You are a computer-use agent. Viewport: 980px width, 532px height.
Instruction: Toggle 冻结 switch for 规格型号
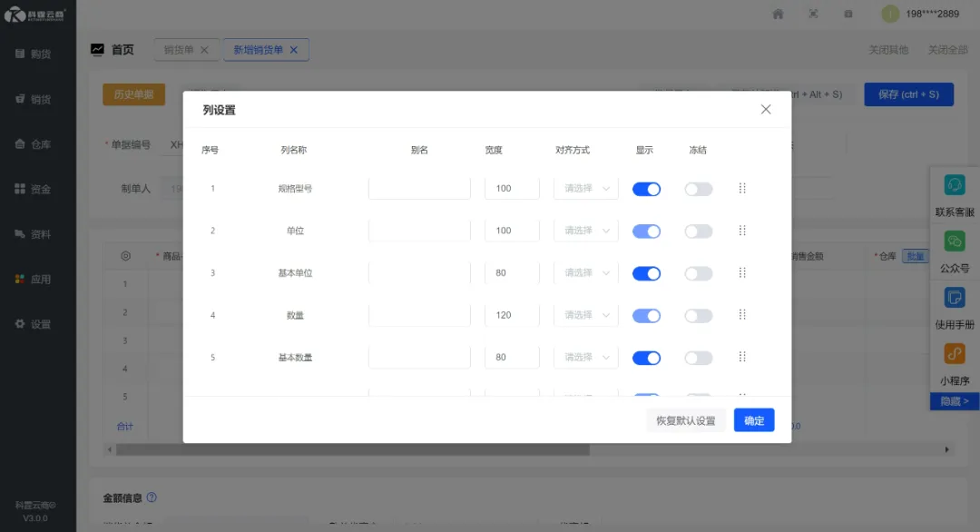click(698, 189)
